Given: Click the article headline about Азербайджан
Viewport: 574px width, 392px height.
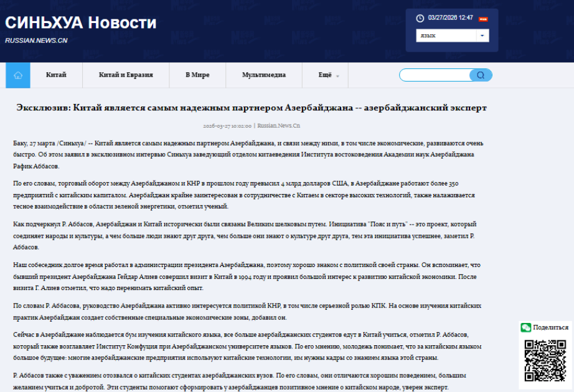Looking at the screenshot, I should (252, 108).
